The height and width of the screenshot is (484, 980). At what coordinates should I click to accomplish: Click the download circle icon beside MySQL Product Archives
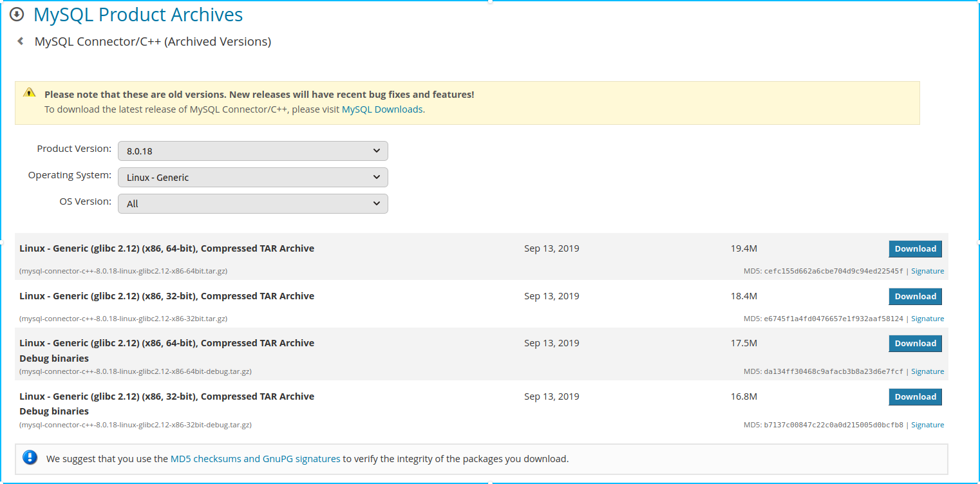[x=17, y=14]
